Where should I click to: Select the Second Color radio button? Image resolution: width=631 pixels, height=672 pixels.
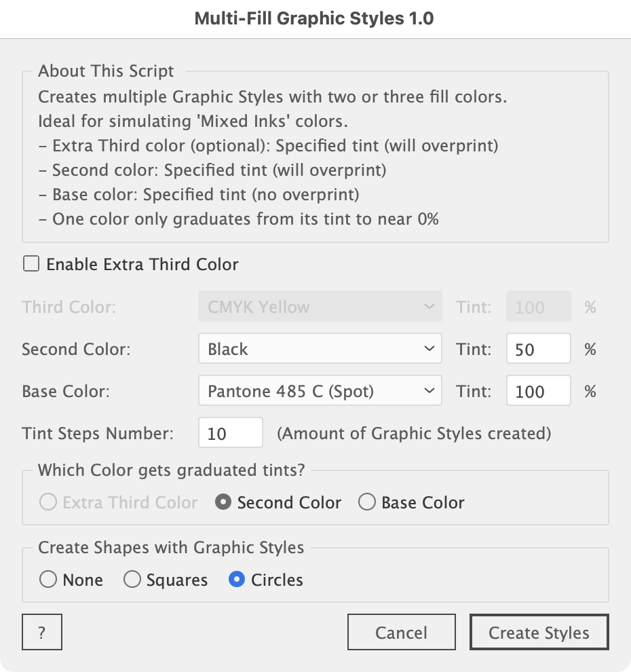(223, 502)
